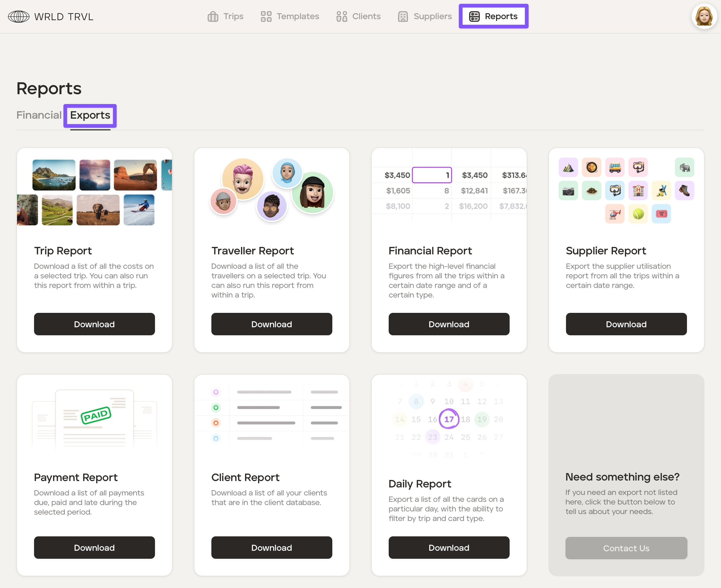
Task: Open the Trips suitcase icon
Action: click(x=212, y=16)
